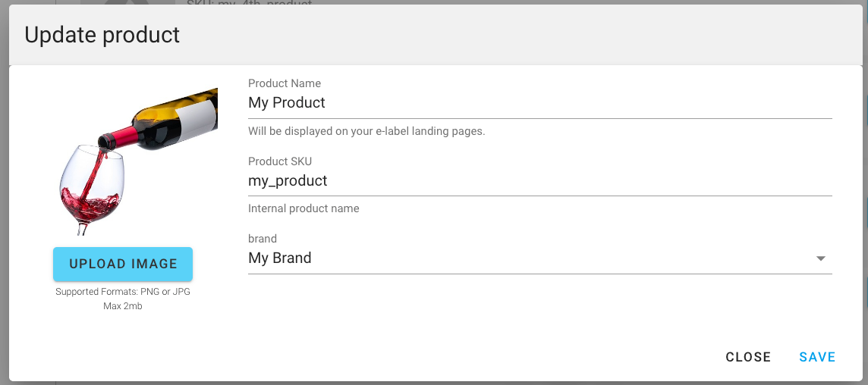The height and width of the screenshot is (385, 868).
Task: Click the Supported Formats PNG or JPG note
Action: coord(123,292)
